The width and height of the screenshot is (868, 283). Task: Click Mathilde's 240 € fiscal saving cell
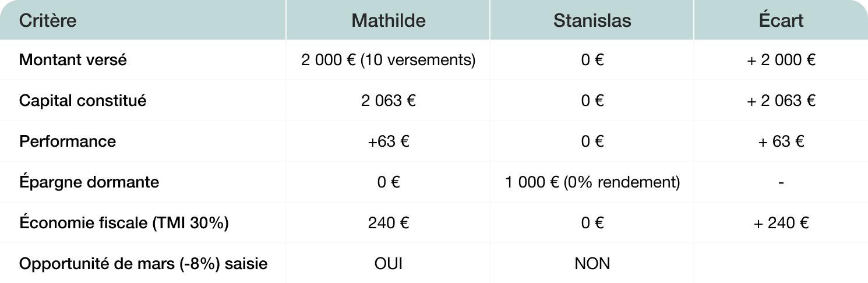(x=388, y=223)
